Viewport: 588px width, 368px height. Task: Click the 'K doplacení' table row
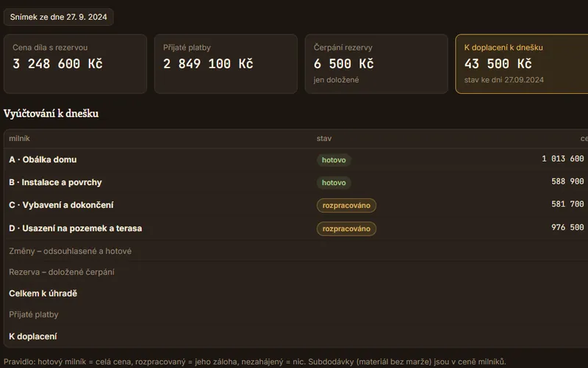click(296, 336)
